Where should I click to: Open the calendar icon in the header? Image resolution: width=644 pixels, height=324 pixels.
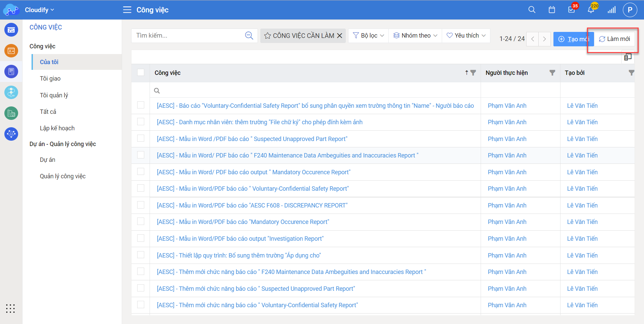pos(552,10)
